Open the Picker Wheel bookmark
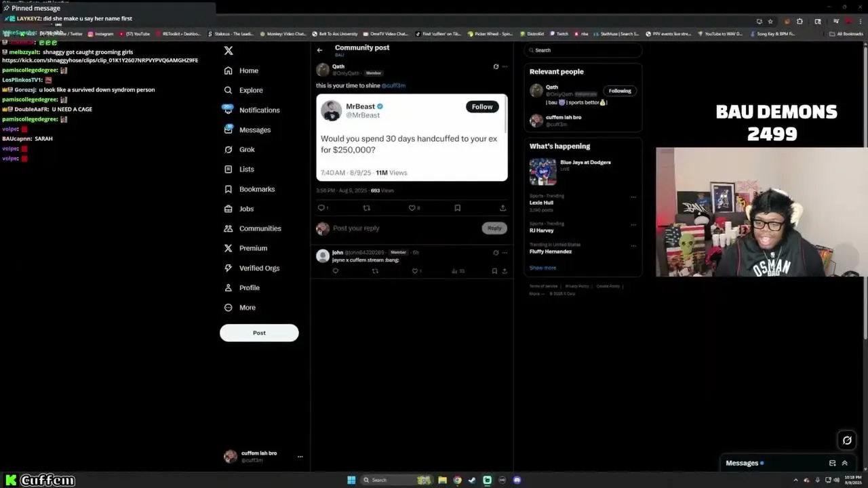Image resolution: width=868 pixels, height=488 pixels. tap(490, 34)
